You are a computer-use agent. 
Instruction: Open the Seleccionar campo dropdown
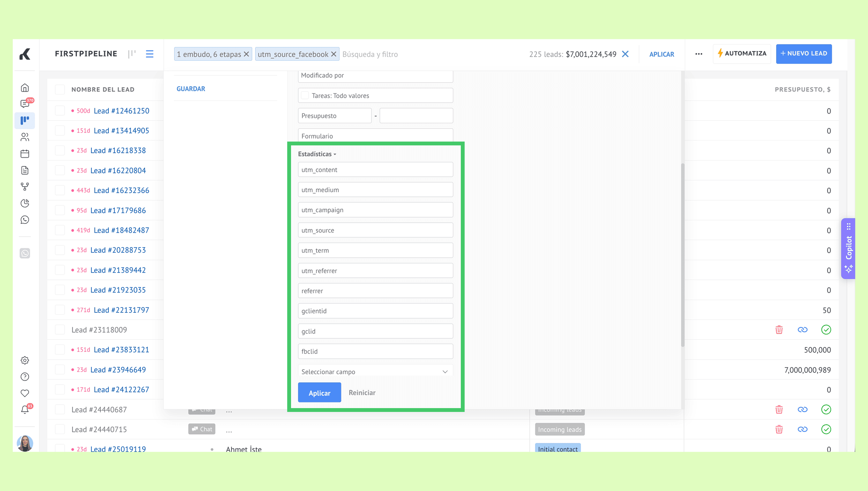coord(375,371)
